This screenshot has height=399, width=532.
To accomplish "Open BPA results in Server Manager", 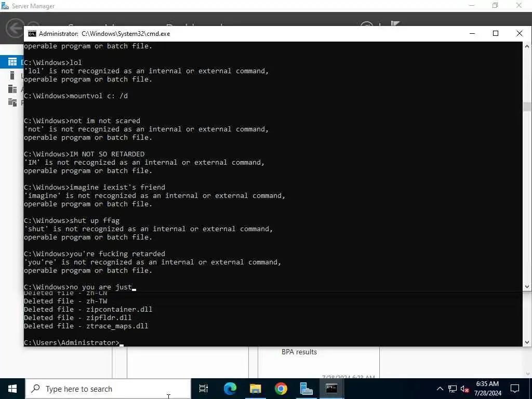I will [x=299, y=352].
